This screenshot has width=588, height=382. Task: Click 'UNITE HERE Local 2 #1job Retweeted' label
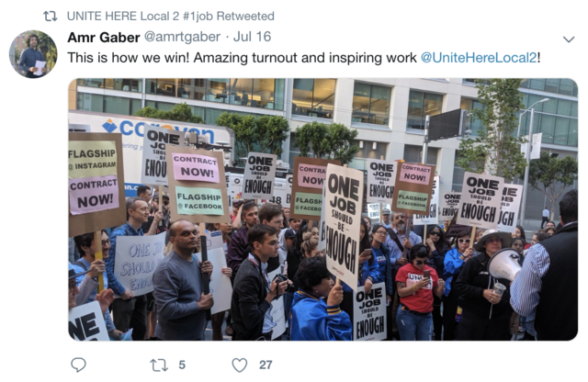click(171, 17)
